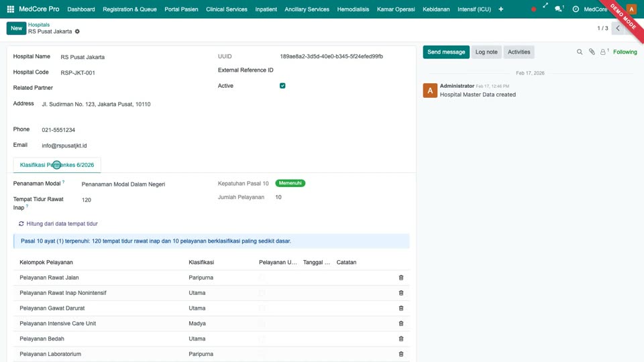The width and height of the screenshot is (644, 362).
Task: Click the plus icon in the top menu
Action: 500,9
